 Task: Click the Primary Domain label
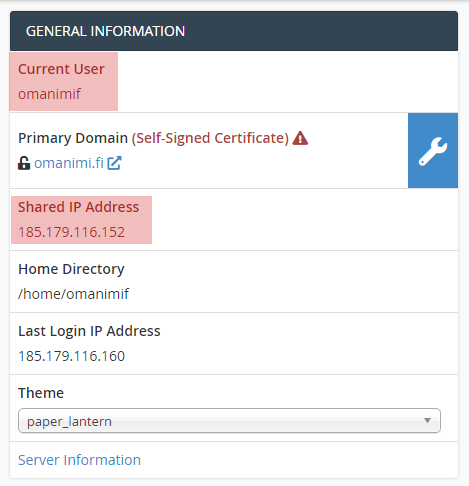click(73, 138)
